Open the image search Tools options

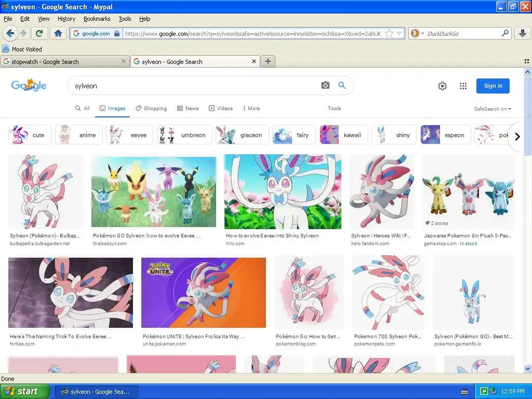click(x=334, y=108)
